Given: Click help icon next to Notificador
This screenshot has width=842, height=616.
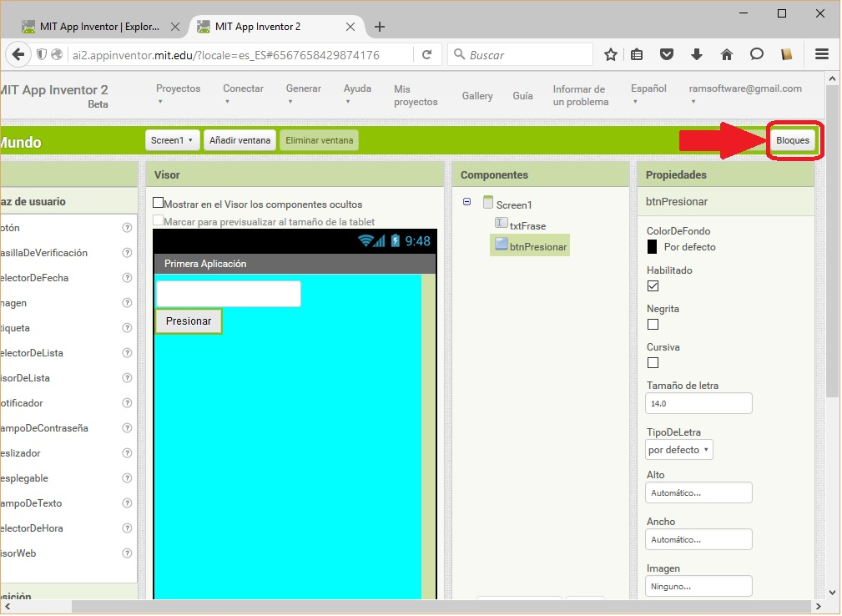Looking at the screenshot, I should pos(127,403).
